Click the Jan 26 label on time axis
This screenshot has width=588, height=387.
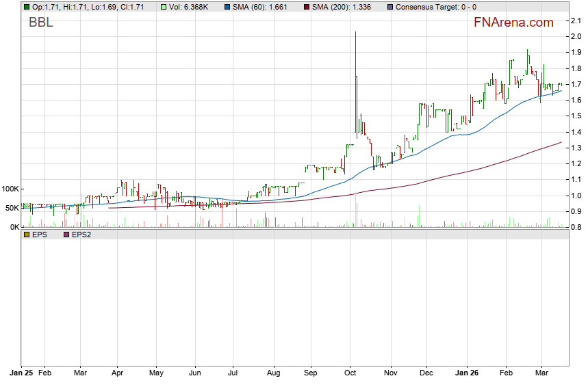tap(466, 374)
